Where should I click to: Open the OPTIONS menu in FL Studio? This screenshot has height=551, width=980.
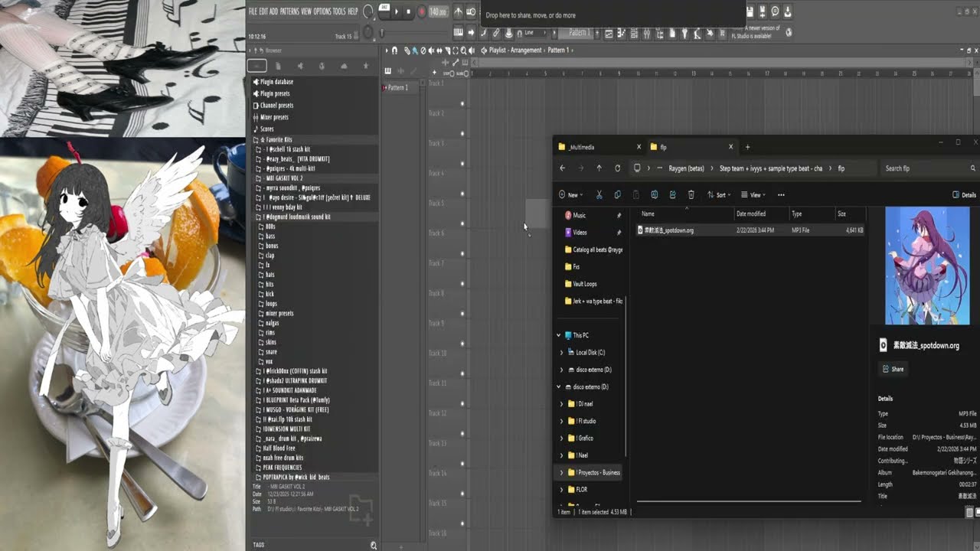(322, 11)
